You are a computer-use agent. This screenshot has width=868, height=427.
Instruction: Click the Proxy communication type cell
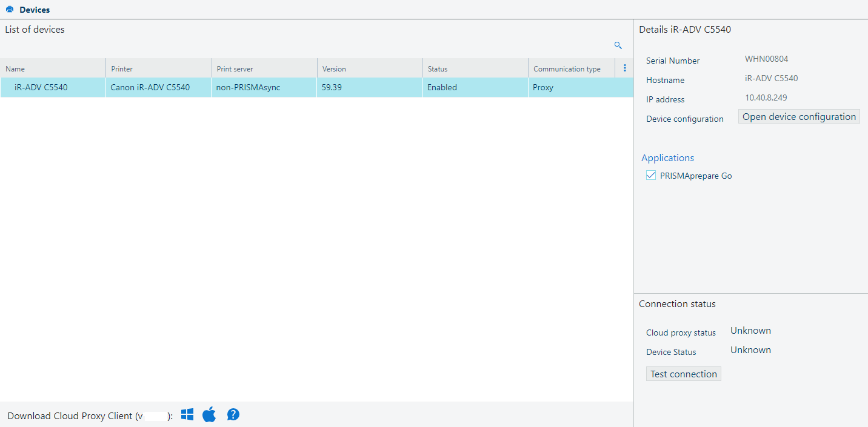click(581, 87)
